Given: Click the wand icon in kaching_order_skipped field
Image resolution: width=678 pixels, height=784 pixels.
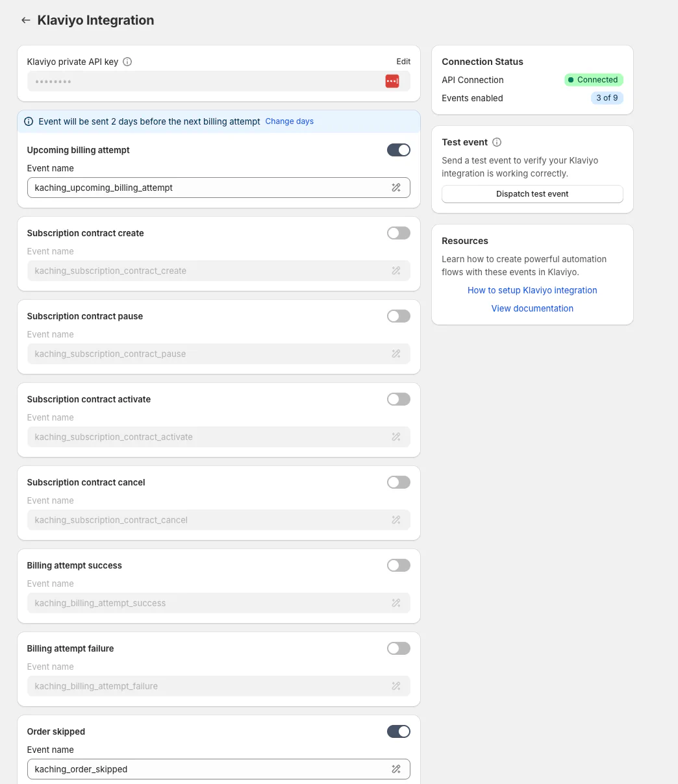Looking at the screenshot, I should (396, 769).
